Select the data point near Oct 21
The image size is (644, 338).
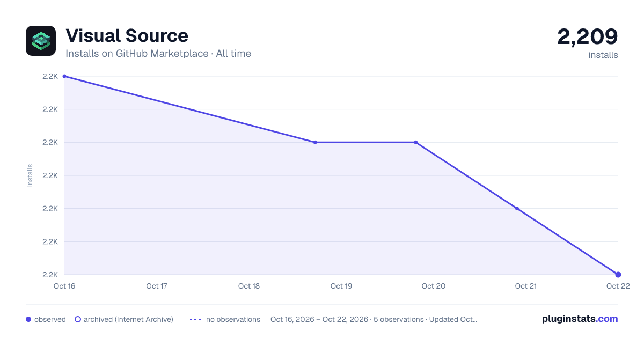coord(517,209)
